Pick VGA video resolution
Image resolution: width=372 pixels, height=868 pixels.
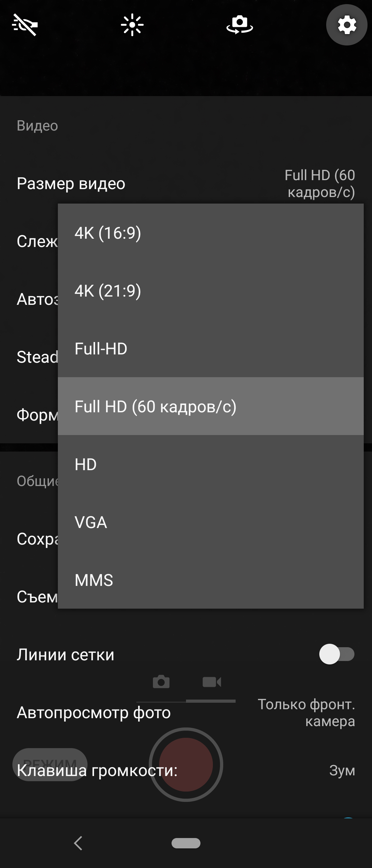(x=211, y=522)
